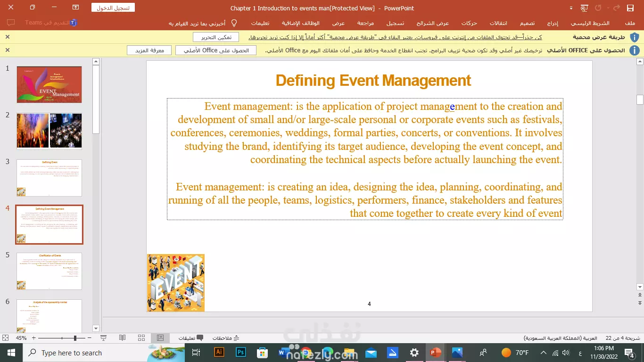Image resolution: width=644 pixels, height=362 pixels.
Task: Click the slide area scroll down arrow
Action: pos(640,287)
